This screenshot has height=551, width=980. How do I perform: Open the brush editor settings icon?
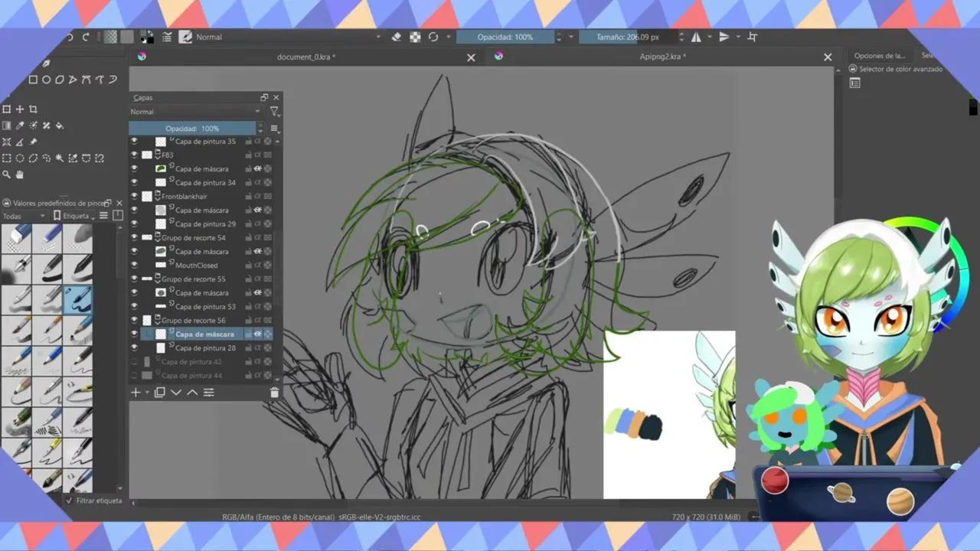[167, 37]
